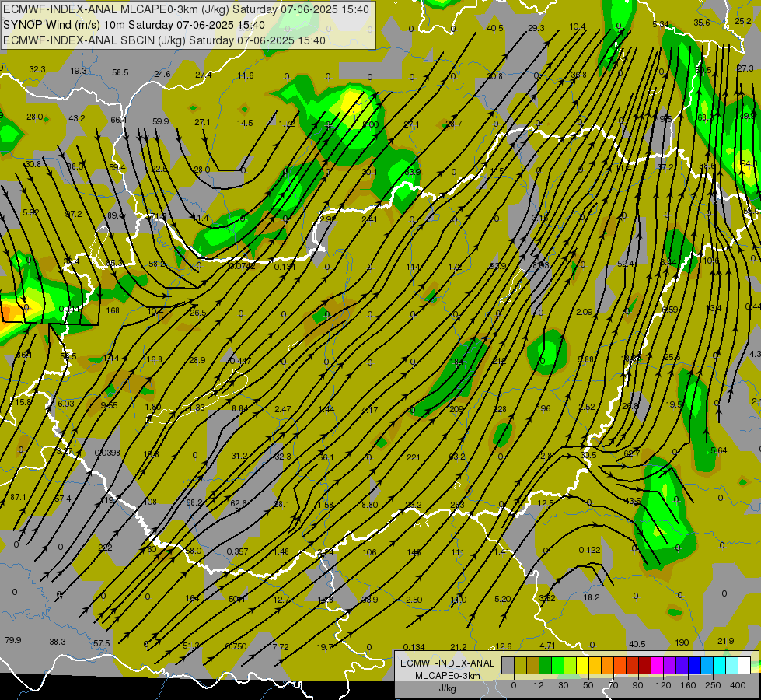Click the map value 4.17
Viewport: 761px width, 700px height.
point(370,410)
